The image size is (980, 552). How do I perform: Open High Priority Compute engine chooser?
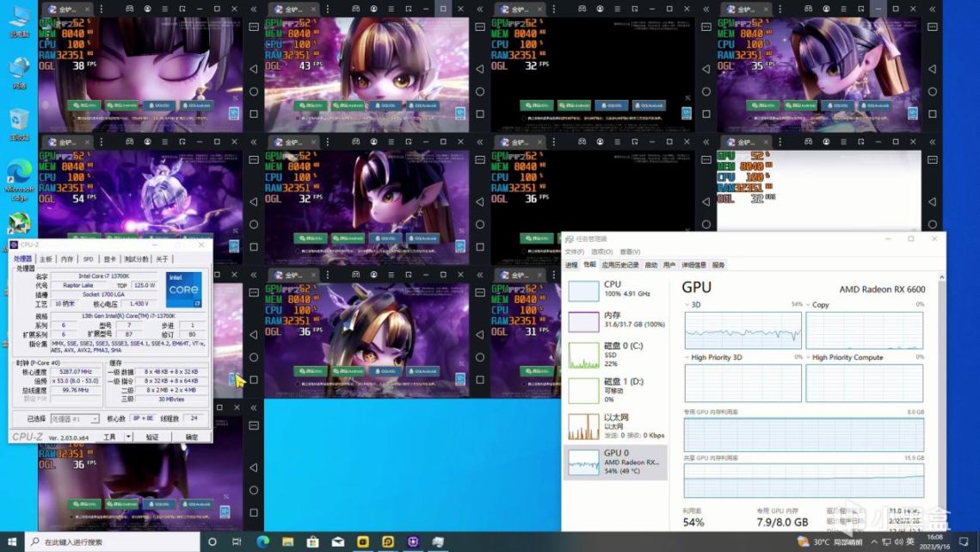coord(808,357)
